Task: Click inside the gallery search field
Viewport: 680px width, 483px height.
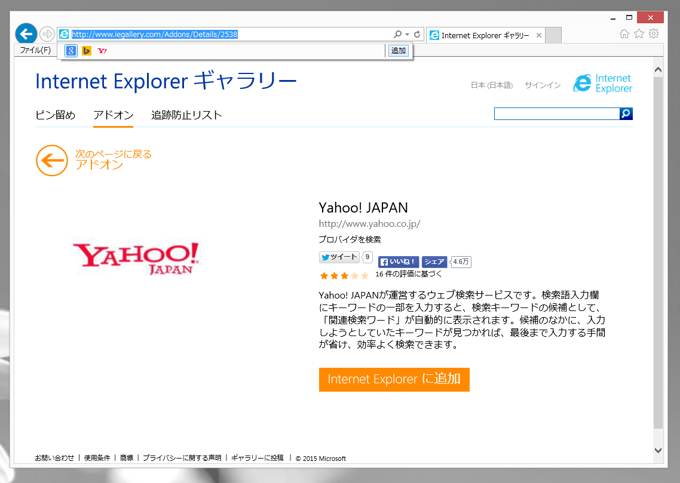Action: tap(557, 114)
